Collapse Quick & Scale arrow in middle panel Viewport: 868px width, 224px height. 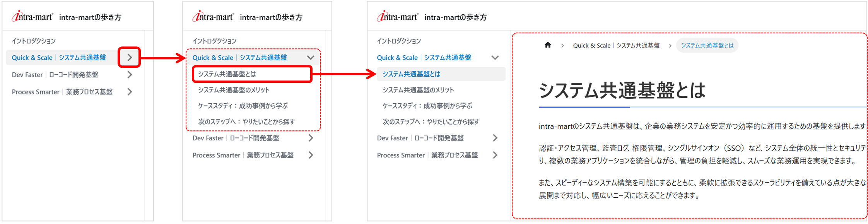(311, 58)
